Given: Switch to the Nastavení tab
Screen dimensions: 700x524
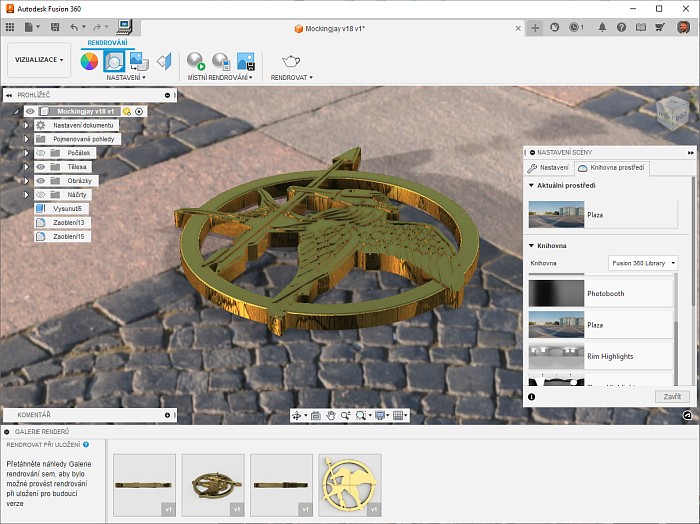Looking at the screenshot, I should click(549, 168).
